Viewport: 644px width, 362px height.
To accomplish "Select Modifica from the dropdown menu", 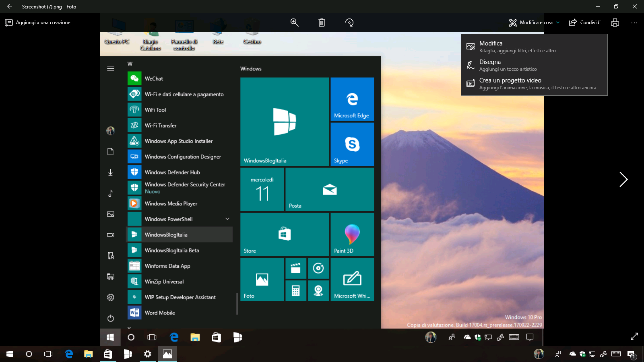I will click(x=534, y=47).
